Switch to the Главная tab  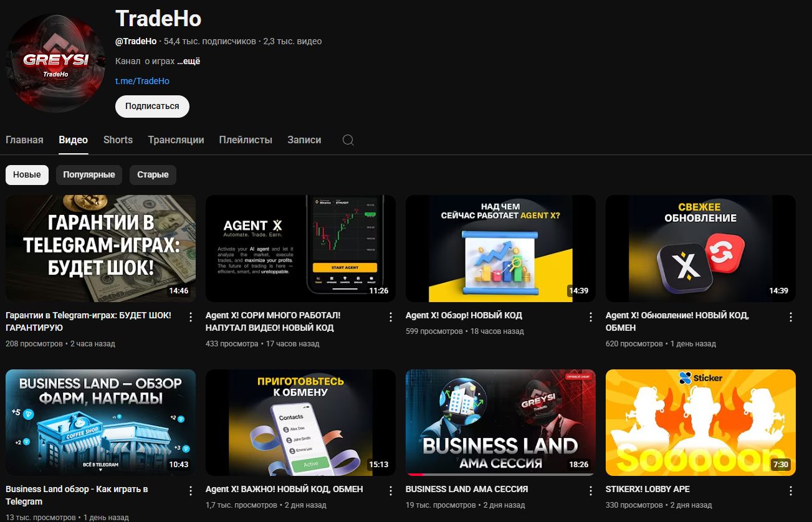pyautogui.click(x=24, y=140)
